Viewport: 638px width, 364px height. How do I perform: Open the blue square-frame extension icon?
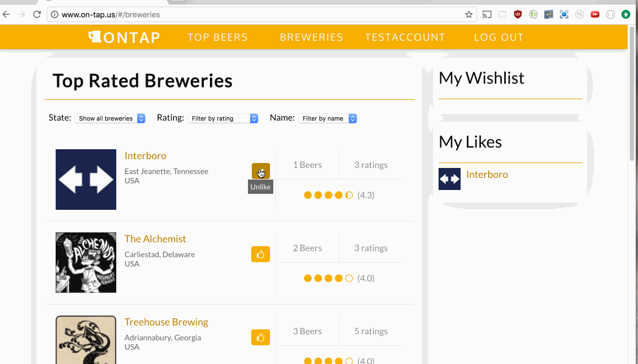coord(564,15)
